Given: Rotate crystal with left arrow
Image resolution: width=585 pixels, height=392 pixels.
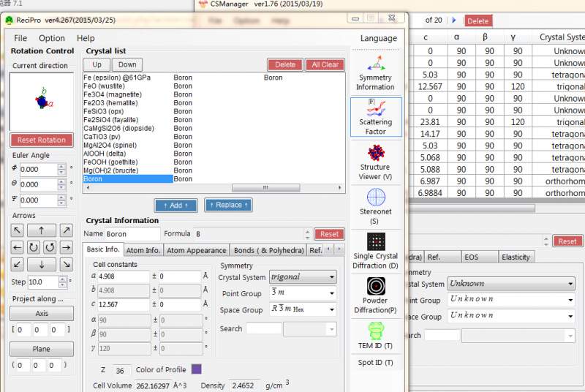Looking at the screenshot, I should click(17, 247).
